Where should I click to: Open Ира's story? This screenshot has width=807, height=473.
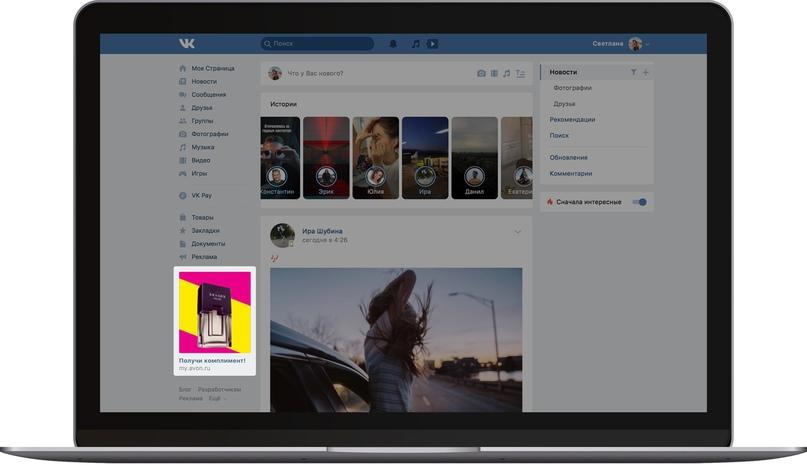425,157
